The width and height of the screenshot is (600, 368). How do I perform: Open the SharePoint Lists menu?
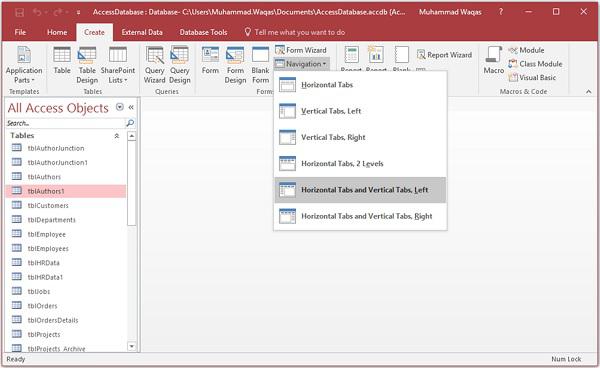pos(117,65)
